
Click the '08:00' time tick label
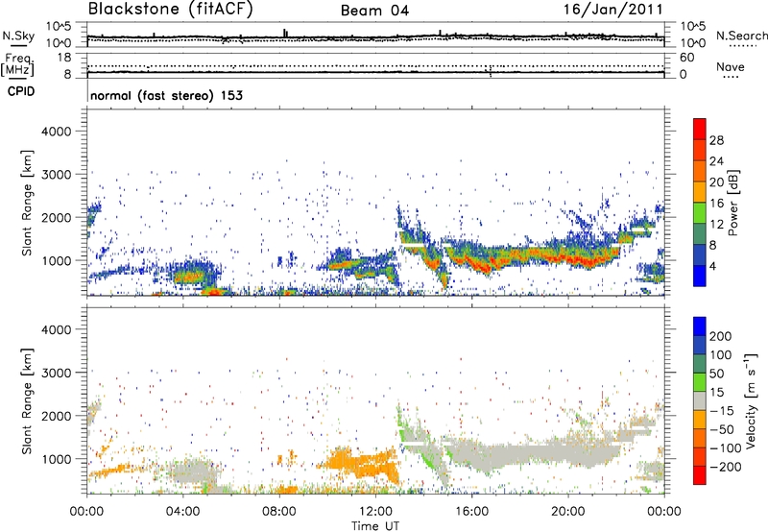[278, 512]
